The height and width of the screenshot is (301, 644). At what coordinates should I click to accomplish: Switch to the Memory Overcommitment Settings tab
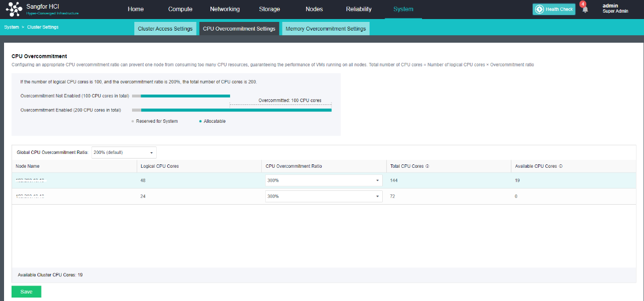[325, 29]
